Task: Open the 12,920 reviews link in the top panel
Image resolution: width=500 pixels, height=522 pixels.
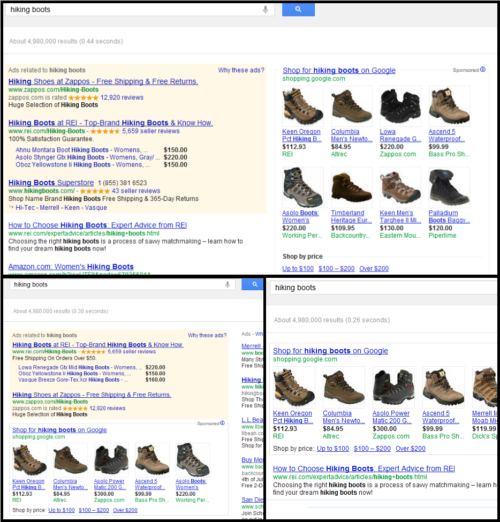Action: [x=122, y=97]
